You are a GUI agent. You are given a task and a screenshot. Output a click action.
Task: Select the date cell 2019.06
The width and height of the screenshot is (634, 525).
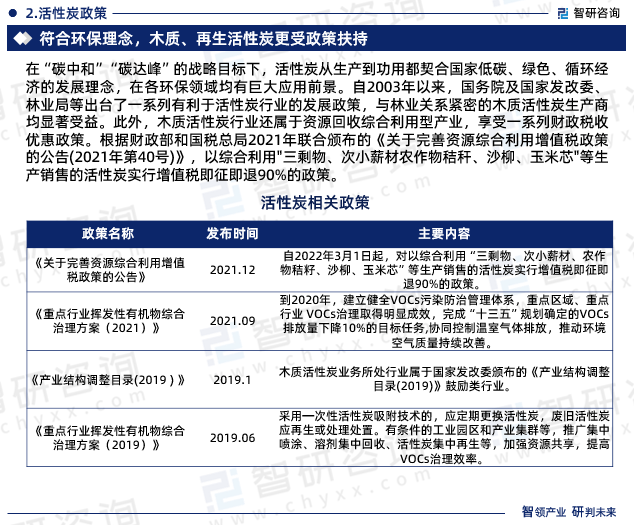point(232,438)
